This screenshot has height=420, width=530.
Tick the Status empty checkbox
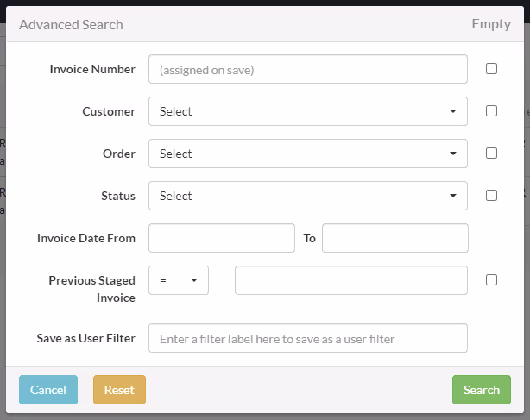491,195
